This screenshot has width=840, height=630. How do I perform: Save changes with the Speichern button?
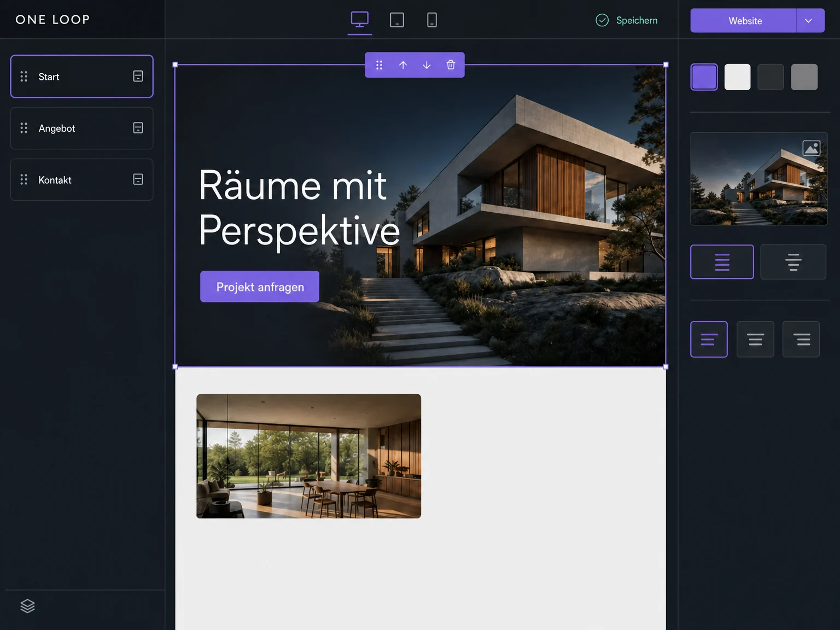627,20
